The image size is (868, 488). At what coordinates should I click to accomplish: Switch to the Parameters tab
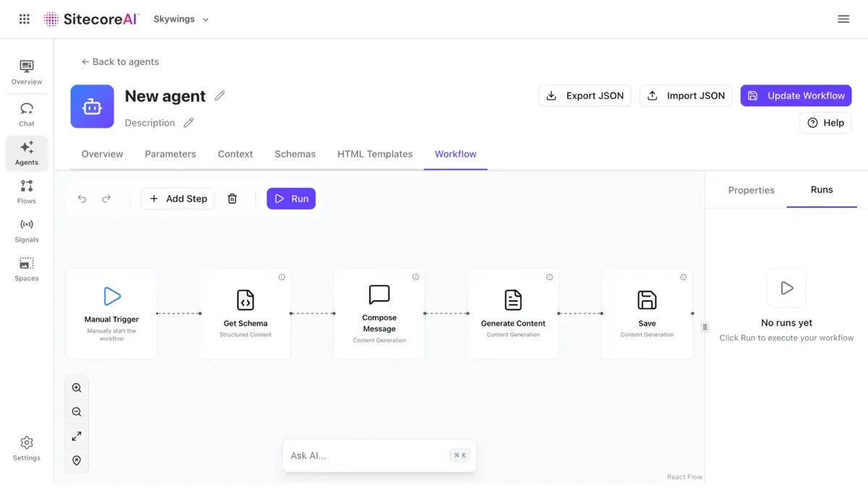tap(170, 154)
